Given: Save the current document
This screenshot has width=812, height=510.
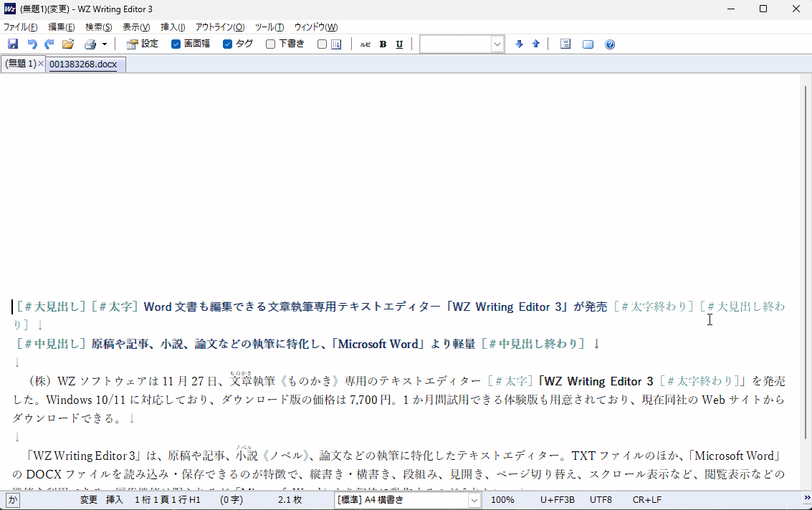Looking at the screenshot, I should (x=13, y=44).
